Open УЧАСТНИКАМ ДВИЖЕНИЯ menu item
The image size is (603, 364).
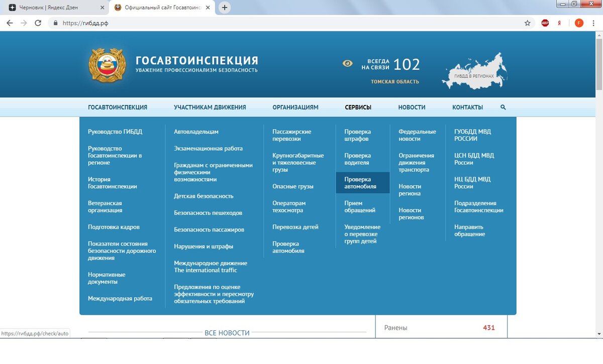[x=210, y=107]
